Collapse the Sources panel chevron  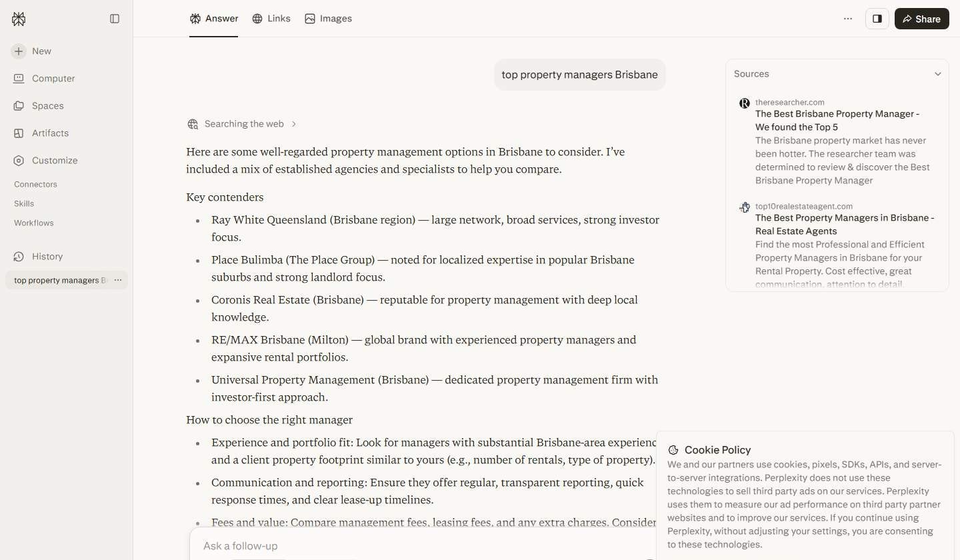(x=938, y=74)
